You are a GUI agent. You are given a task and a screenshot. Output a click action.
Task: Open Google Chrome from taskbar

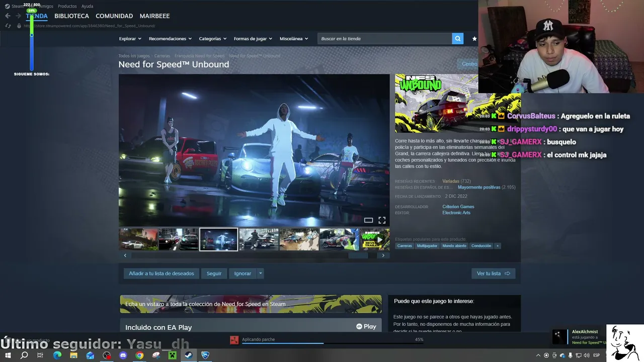pos(139,355)
